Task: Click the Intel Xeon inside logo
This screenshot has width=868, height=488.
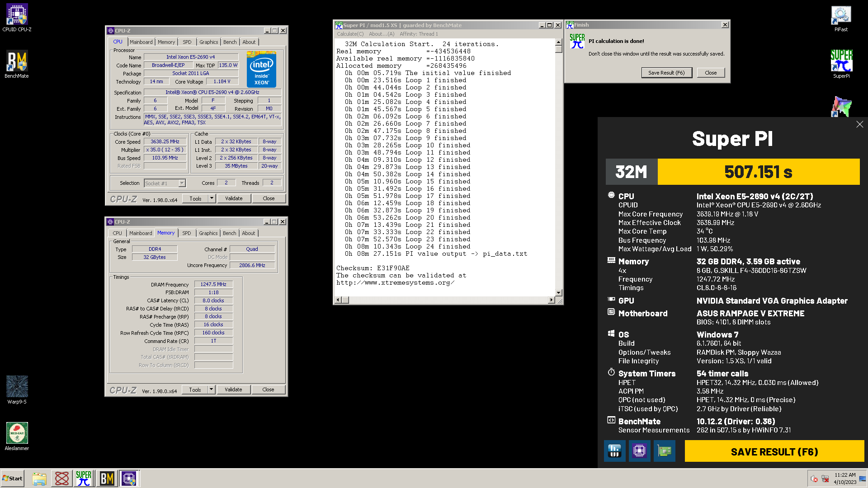Action: click(x=261, y=69)
